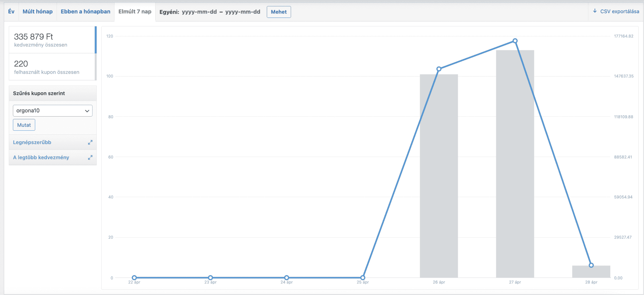Expand the Legnépszerűbb panel
Screen dimensions: 644x295
click(32, 142)
